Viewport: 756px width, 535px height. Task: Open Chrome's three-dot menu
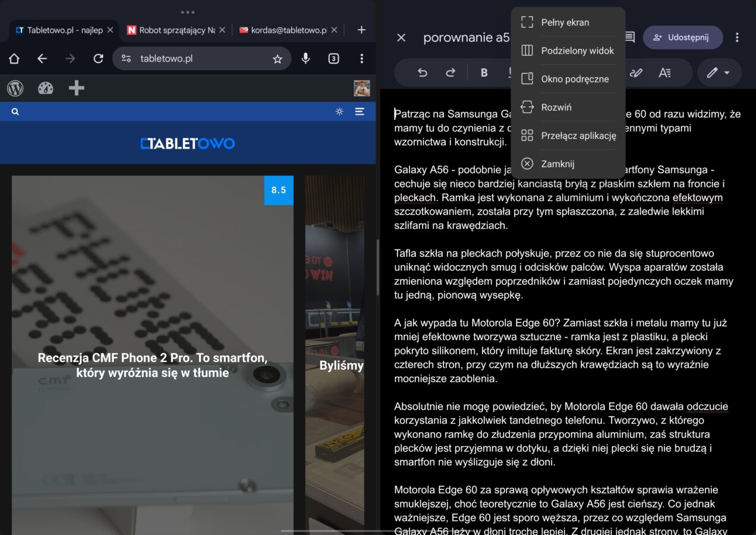(361, 58)
